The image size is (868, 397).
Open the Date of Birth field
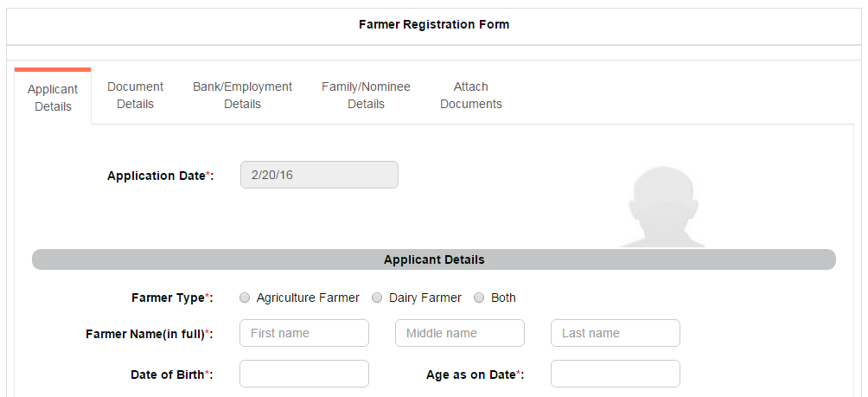pyautogui.click(x=304, y=374)
